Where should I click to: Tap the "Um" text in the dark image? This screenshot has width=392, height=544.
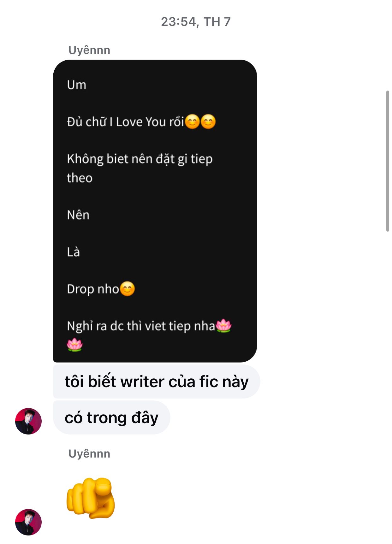coord(76,85)
